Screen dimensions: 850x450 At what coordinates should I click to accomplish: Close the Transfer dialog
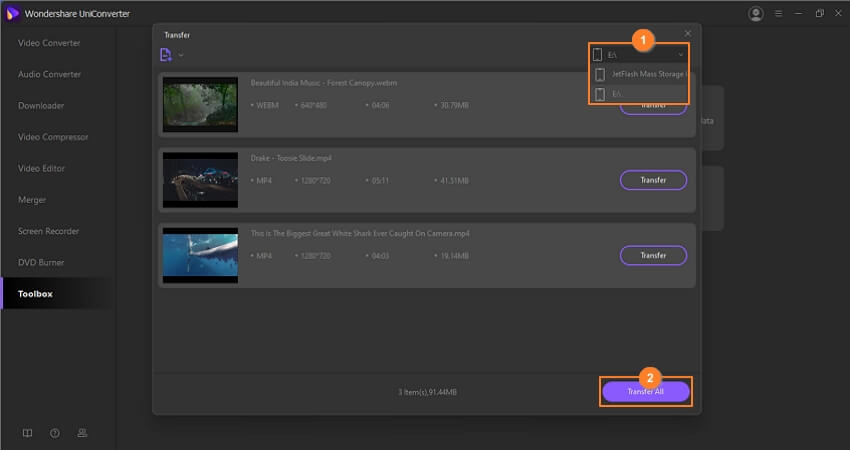click(687, 34)
